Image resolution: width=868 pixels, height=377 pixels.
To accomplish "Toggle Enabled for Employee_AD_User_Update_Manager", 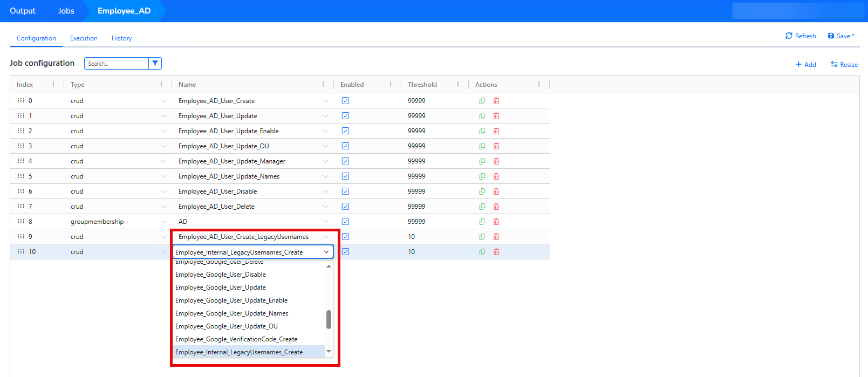I will pyautogui.click(x=345, y=161).
